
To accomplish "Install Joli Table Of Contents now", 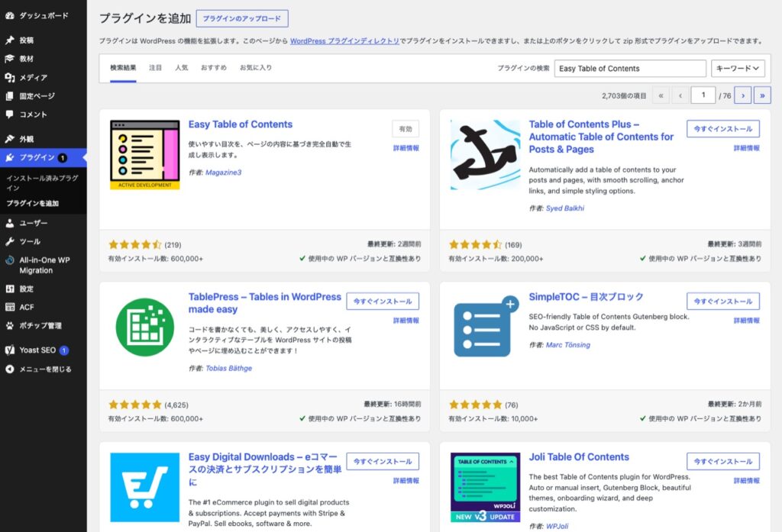I will (723, 461).
